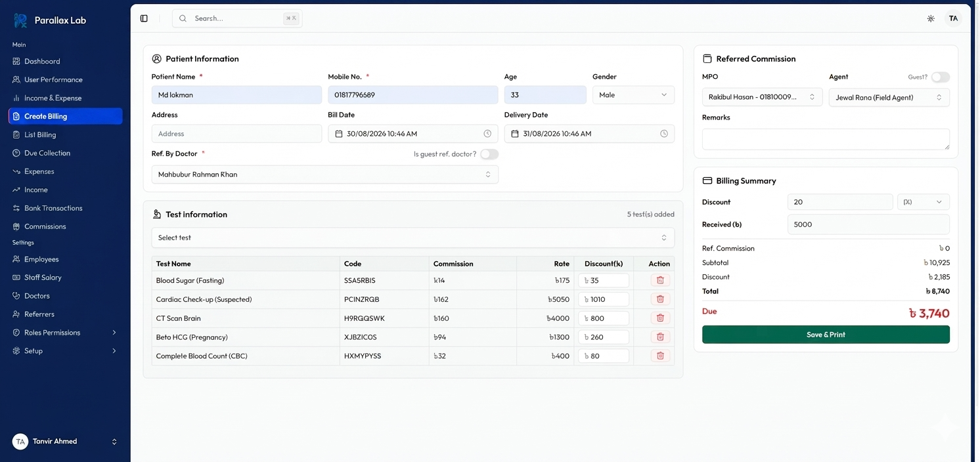This screenshot has height=462, width=980.
Task: Click discount input for CT Scan Brain
Action: coord(604,318)
